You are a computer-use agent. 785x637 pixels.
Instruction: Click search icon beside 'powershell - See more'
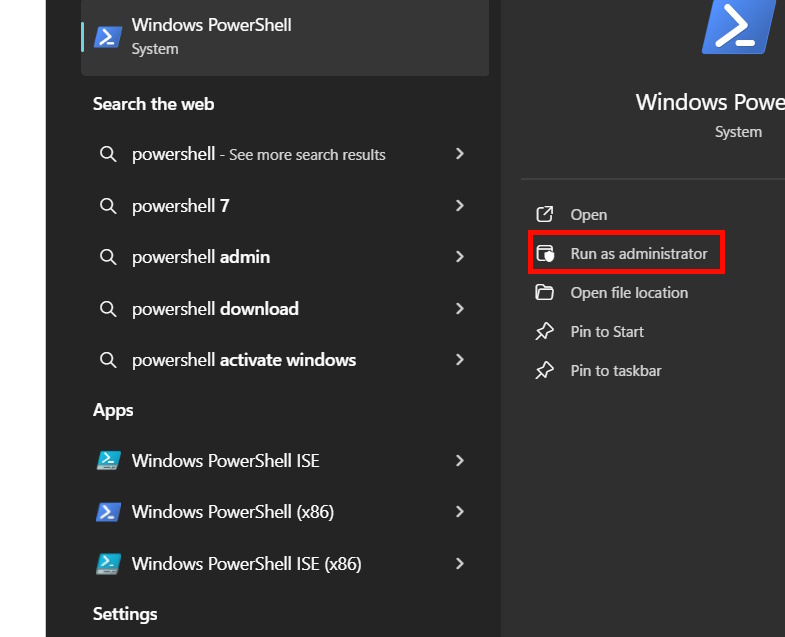pyautogui.click(x=108, y=154)
